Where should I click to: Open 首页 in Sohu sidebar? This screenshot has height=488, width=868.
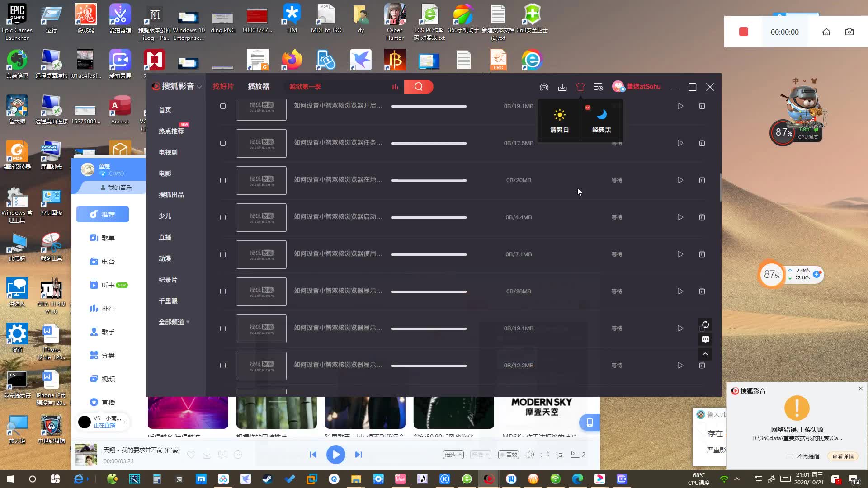pos(165,110)
